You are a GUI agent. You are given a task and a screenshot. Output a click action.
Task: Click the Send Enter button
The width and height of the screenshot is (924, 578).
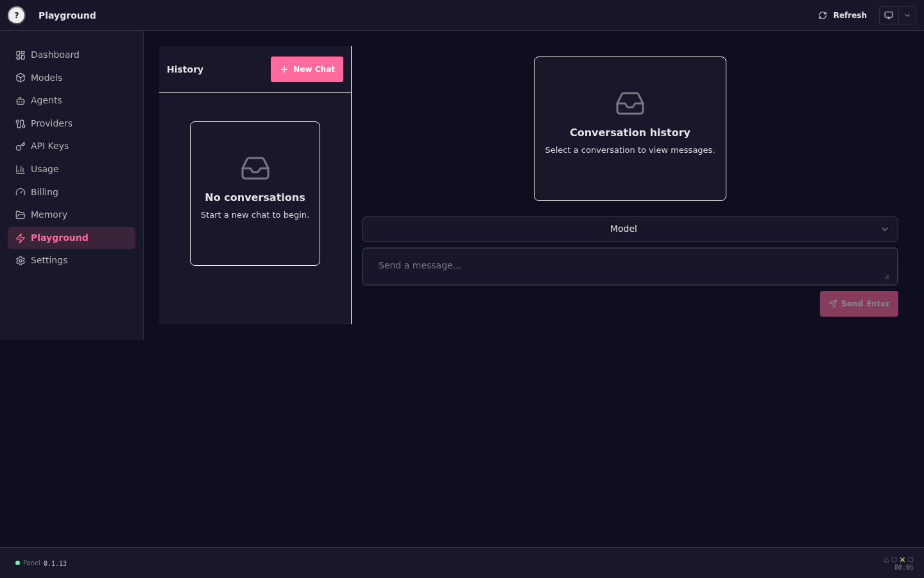coord(859,304)
